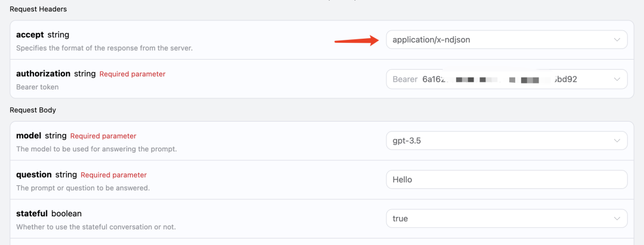
Task: Open the accept header dropdown
Action: 506,40
